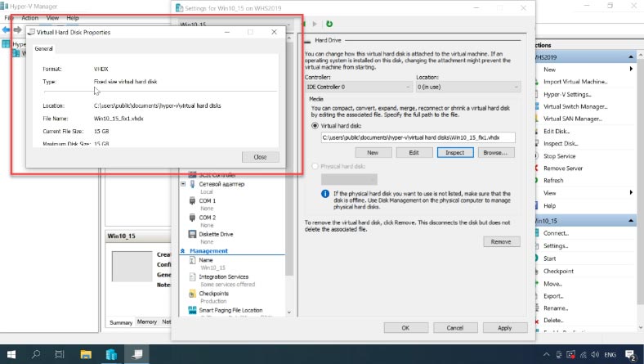The height and width of the screenshot is (364, 644).
Task: Switch to the Summary tab
Action: point(121,322)
